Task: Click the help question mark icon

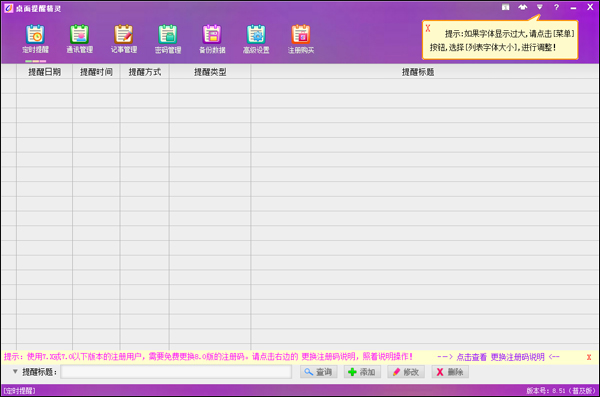Action: point(556,7)
